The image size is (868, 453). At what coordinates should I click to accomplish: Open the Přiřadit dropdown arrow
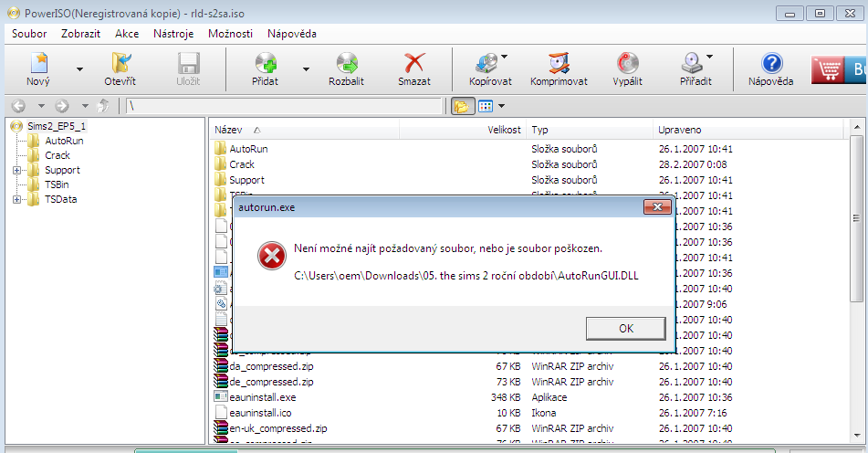click(x=710, y=57)
